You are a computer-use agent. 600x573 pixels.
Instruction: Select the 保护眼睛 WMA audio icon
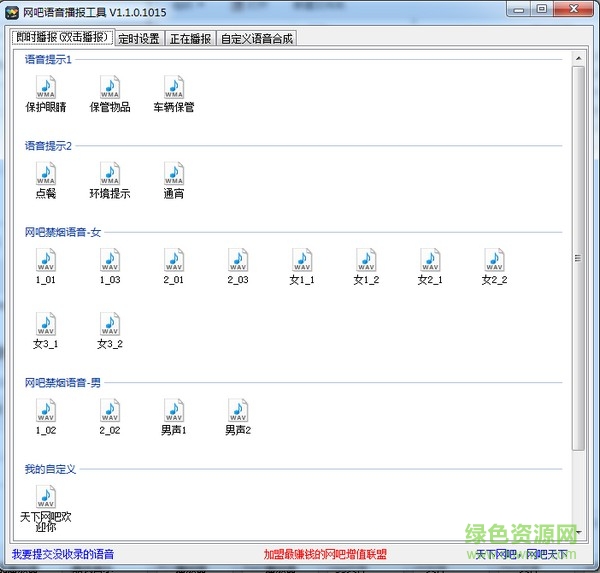(x=46, y=87)
